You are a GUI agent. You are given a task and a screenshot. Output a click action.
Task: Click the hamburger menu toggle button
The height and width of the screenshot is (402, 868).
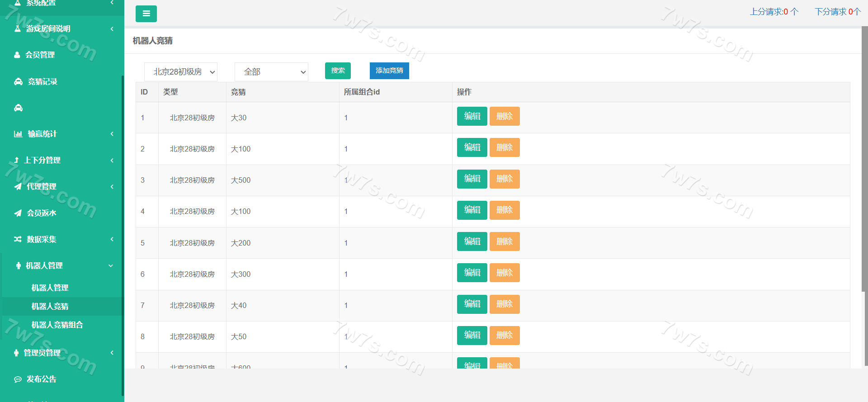coord(146,14)
